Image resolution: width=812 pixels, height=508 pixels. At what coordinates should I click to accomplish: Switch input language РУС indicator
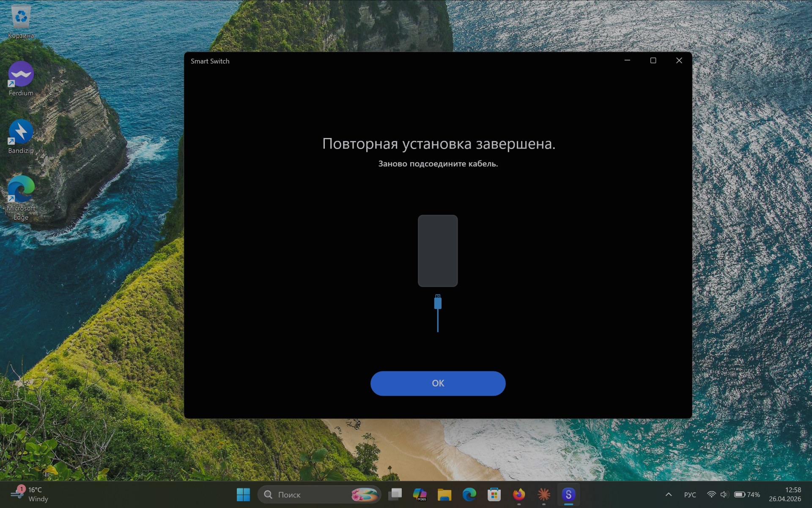[x=690, y=494]
